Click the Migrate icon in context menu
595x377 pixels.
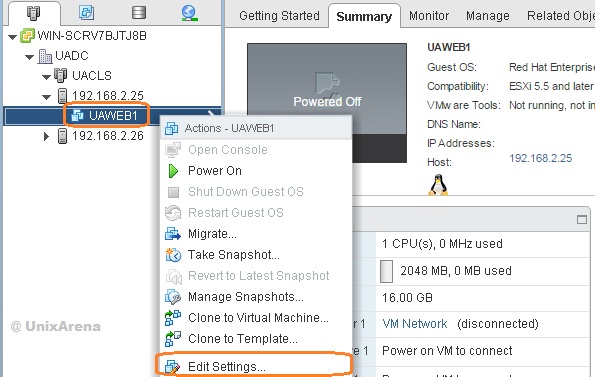[x=173, y=234]
